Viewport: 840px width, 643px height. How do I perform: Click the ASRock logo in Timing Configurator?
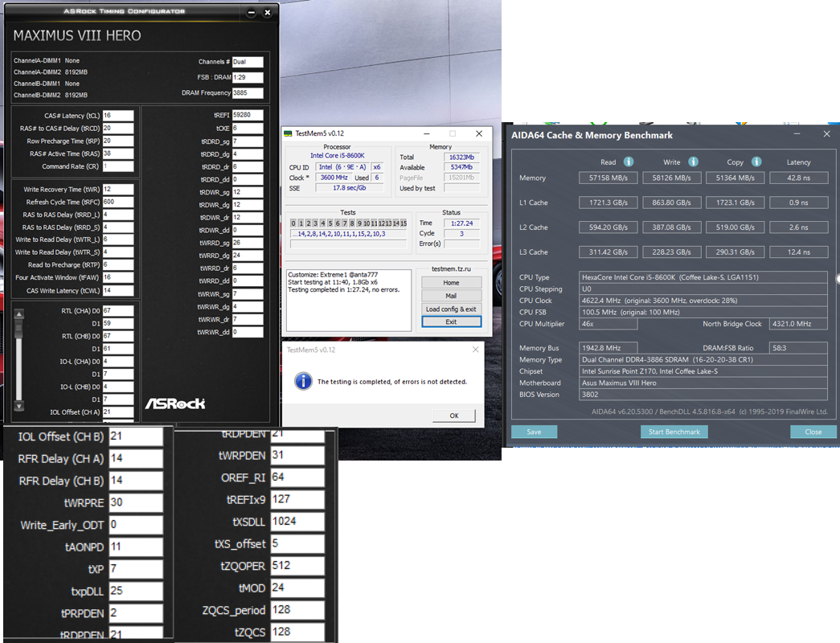[x=175, y=403]
